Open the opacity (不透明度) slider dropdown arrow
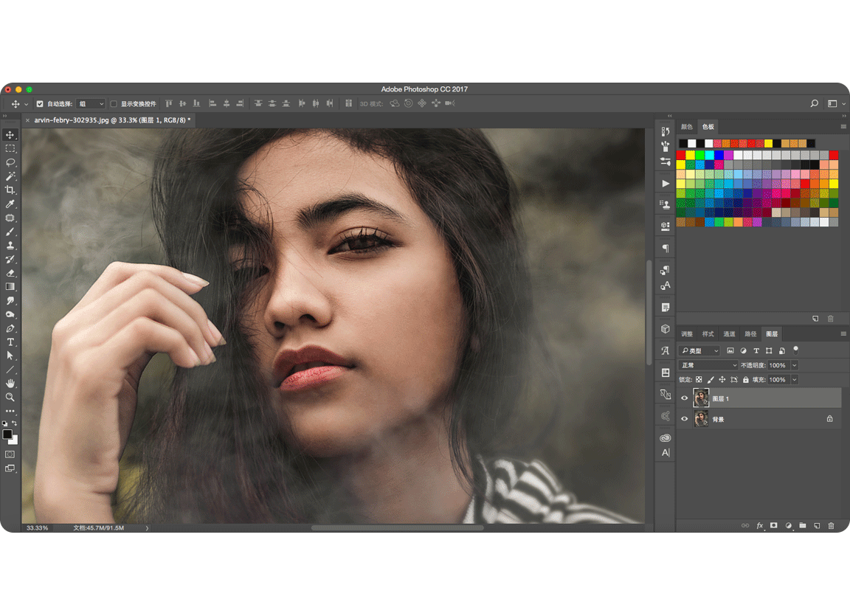The image size is (850, 616). pyautogui.click(x=795, y=365)
